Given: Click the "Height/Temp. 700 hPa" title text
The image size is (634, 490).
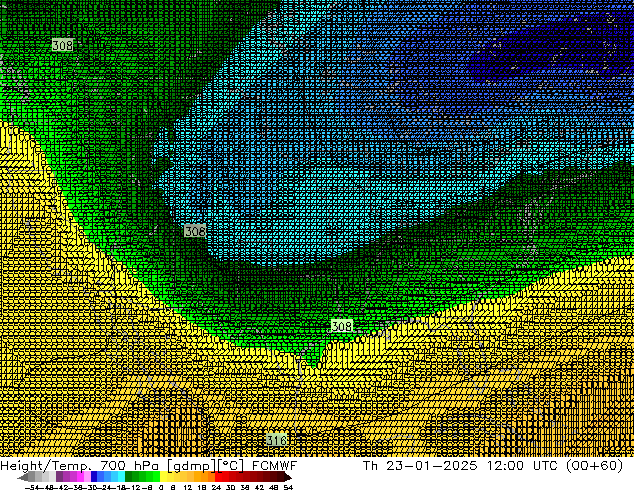Looking at the screenshot, I should (x=79, y=465).
